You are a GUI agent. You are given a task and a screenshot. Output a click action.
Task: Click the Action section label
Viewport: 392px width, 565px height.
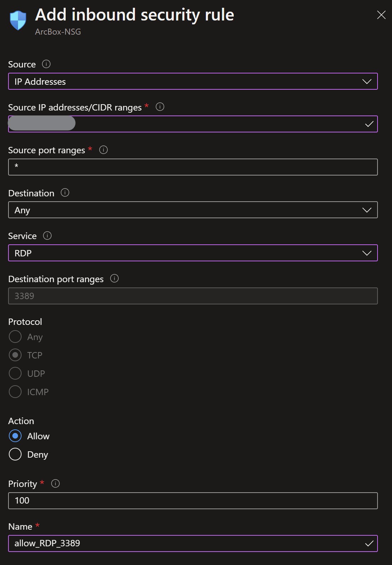pyautogui.click(x=21, y=421)
